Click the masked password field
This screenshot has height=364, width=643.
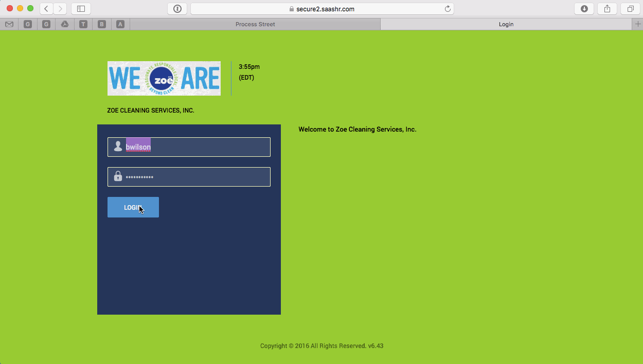189,177
